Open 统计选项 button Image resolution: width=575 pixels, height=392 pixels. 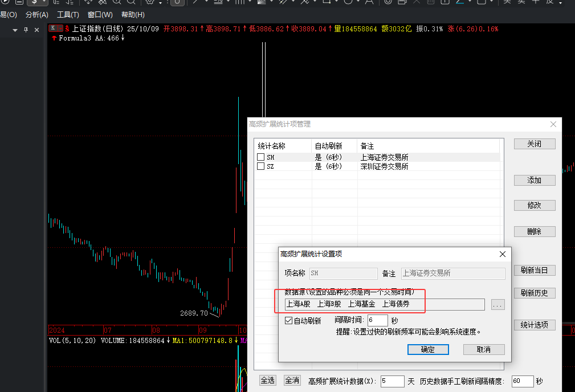[x=535, y=325]
